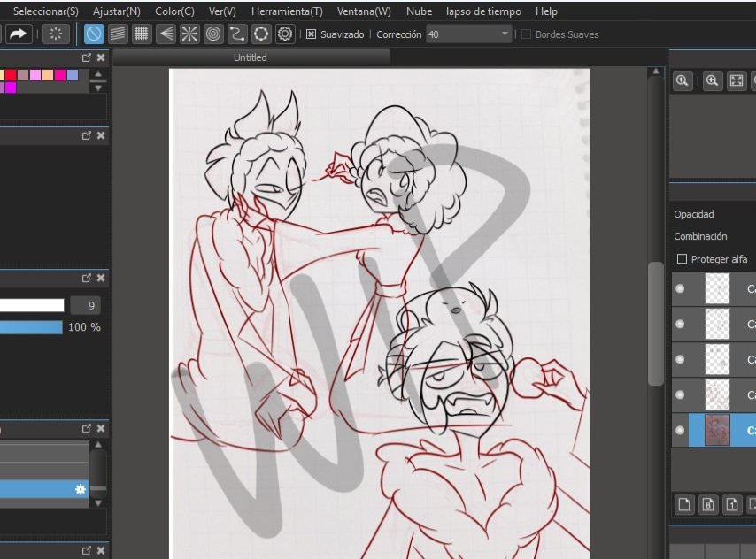
Task: Toggle visibility of the highlighted blue layer
Action: (x=680, y=430)
